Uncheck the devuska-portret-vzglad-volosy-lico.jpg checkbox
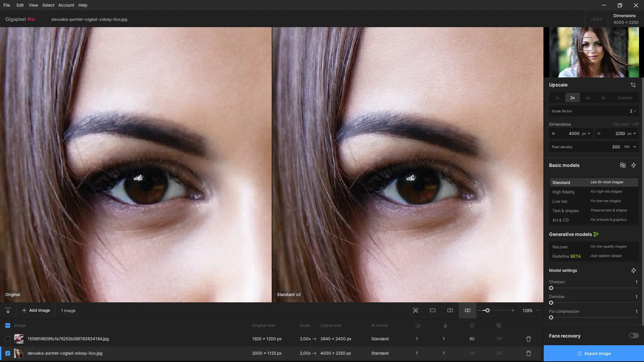 [8, 353]
